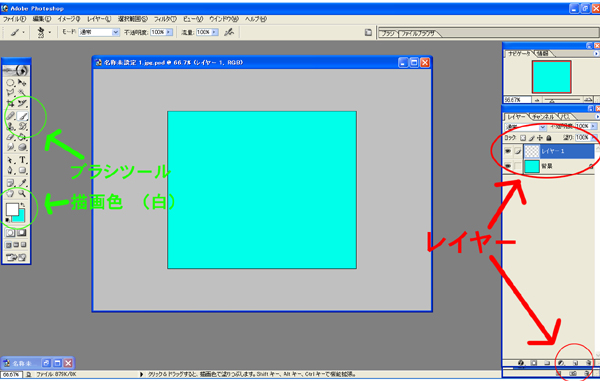Open the Layers palette menu arrow
The height and width of the screenshot is (381, 600).
click(597, 116)
